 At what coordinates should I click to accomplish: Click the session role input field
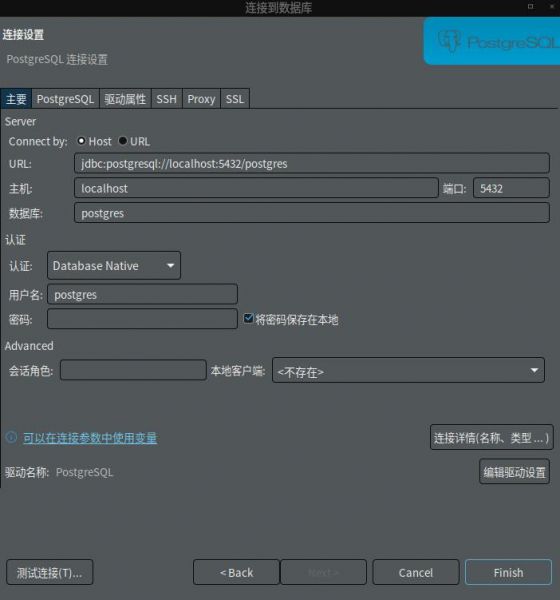click(x=133, y=370)
